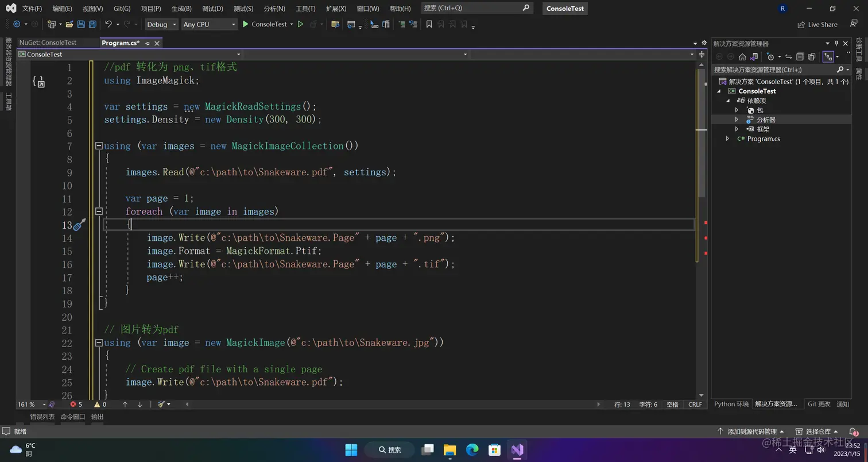The height and width of the screenshot is (462, 868).
Task: Click Collapse All icon in Solution Explorer
Action: (x=800, y=56)
